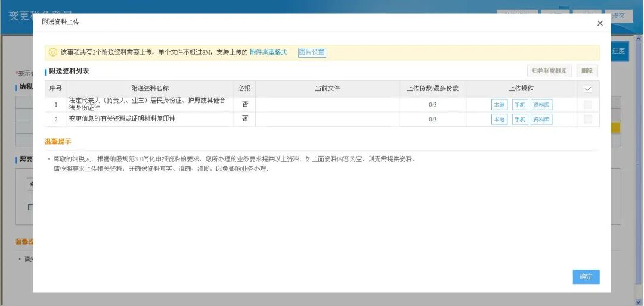The height and width of the screenshot is (306, 644).
Task: Click the 附送资料列表 section title
Action: click(69, 71)
